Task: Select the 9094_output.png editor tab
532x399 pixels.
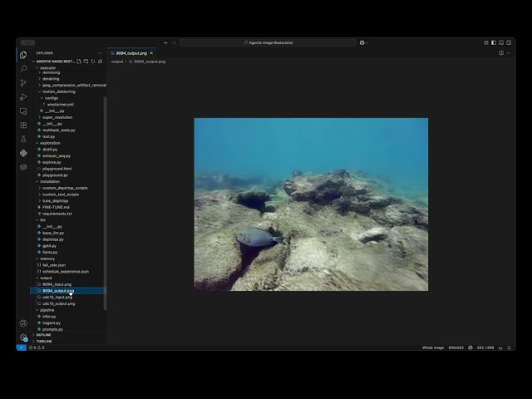Action: (x=131, y=52)
